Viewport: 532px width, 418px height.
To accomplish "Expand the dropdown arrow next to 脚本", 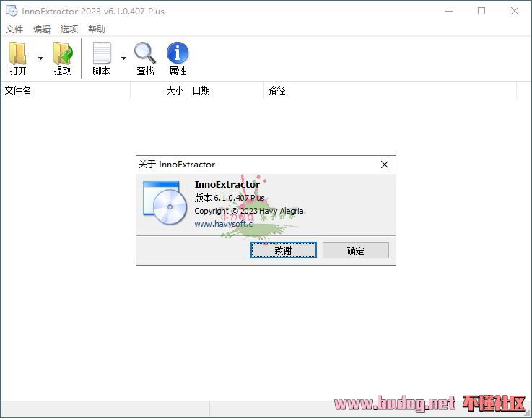I will coord(124,58).
